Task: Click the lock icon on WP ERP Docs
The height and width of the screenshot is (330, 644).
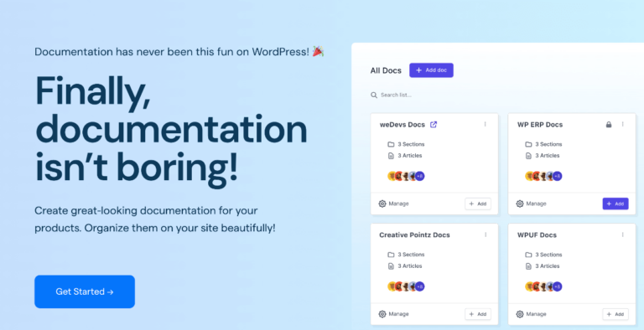Action: click(x=609, y=124)
